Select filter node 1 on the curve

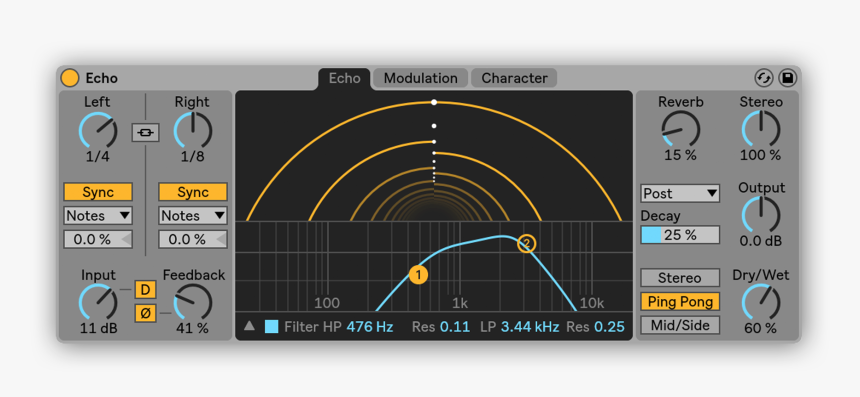pyautogui.click(x=418, y=275)
